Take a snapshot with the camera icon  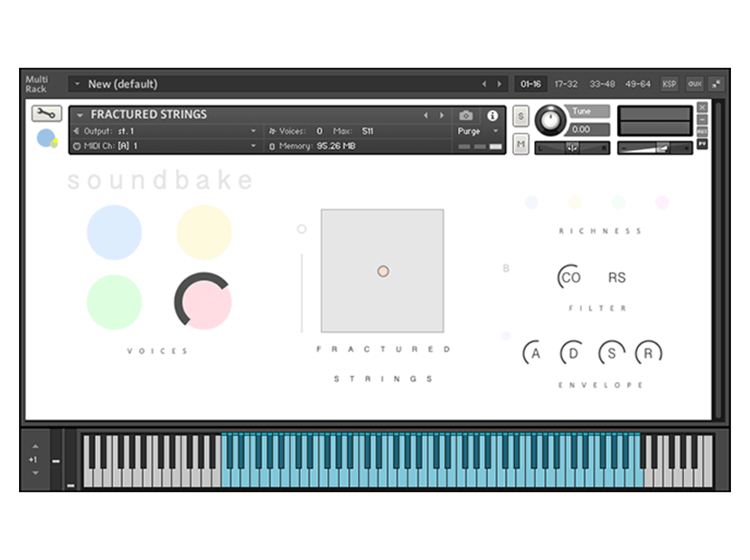pyautogui.click(x=465, y=116)
